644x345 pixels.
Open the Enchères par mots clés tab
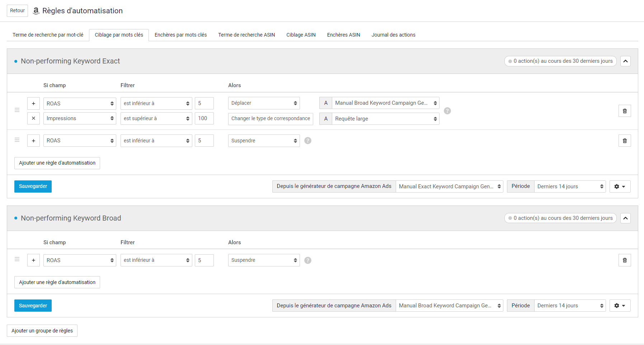(x=181, y=35)
